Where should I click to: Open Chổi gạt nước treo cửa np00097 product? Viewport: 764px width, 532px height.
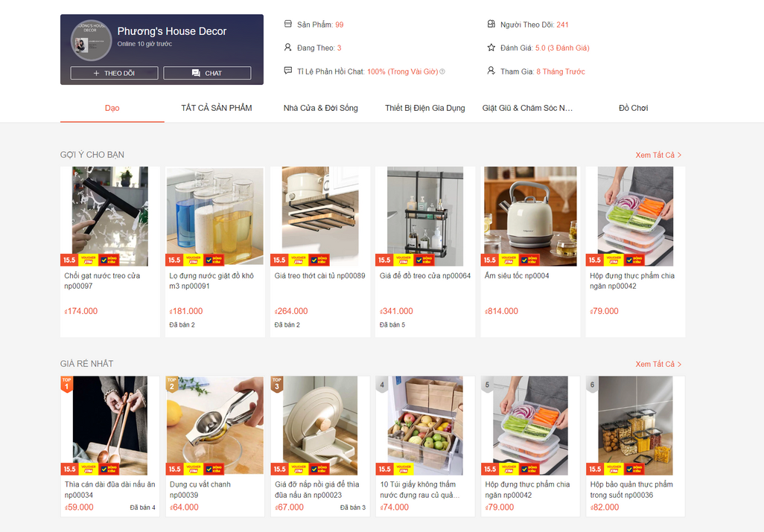click(x=102, y=281)
